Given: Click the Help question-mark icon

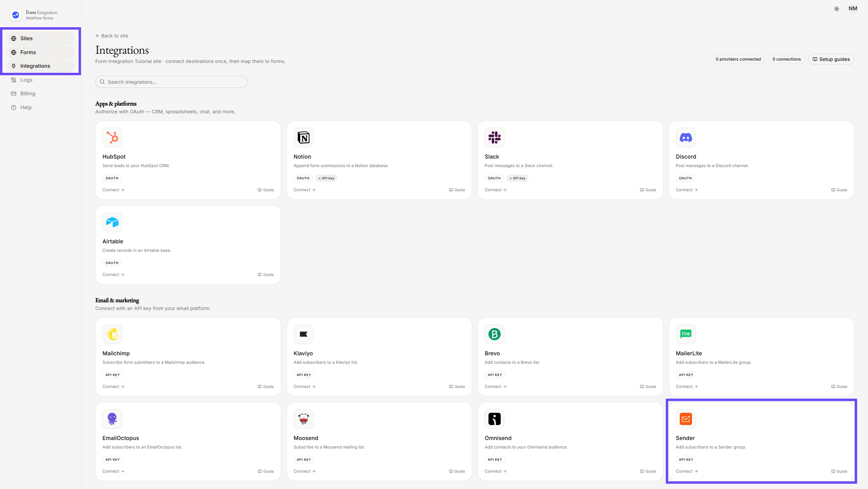Looking at the screenshot, I should click(14, 108).
